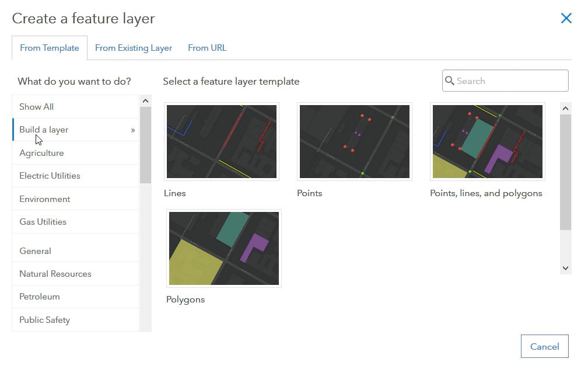The height and width of the screenshot is (376, 588).
Task: Click the template list scroll-down arrow
Action: point(565,269)
